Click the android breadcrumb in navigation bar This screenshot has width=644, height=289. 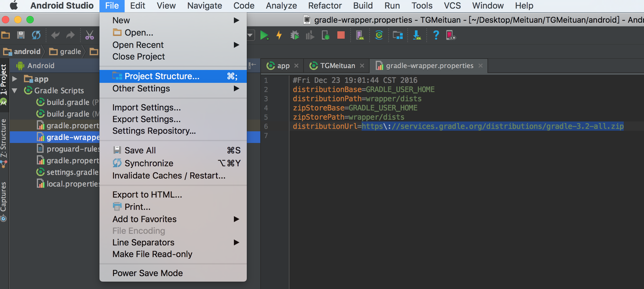click(22, 52)
